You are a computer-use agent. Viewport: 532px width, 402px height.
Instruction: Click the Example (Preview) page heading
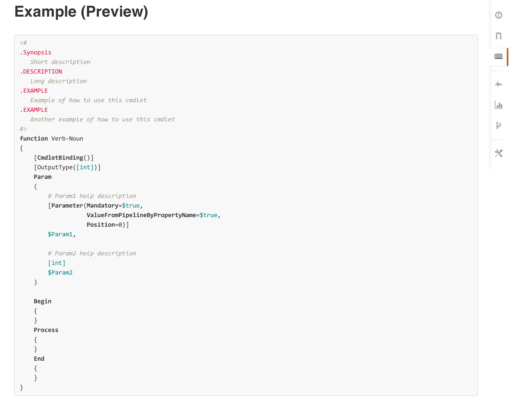[x=81, y=11]
